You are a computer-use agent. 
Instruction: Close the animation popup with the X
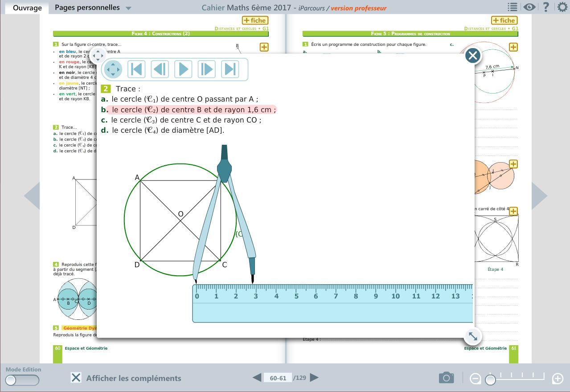pos(472,56)
